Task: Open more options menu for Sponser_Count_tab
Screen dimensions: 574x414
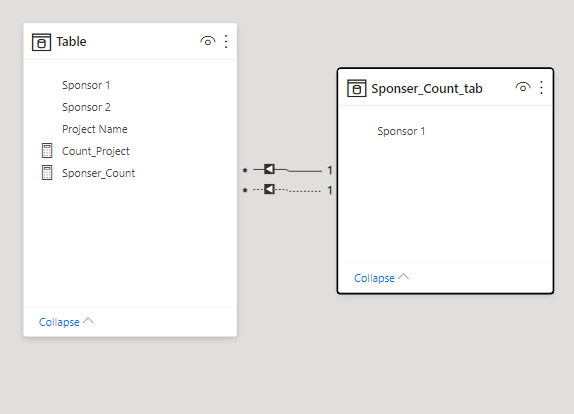Action: coord(541,88)
